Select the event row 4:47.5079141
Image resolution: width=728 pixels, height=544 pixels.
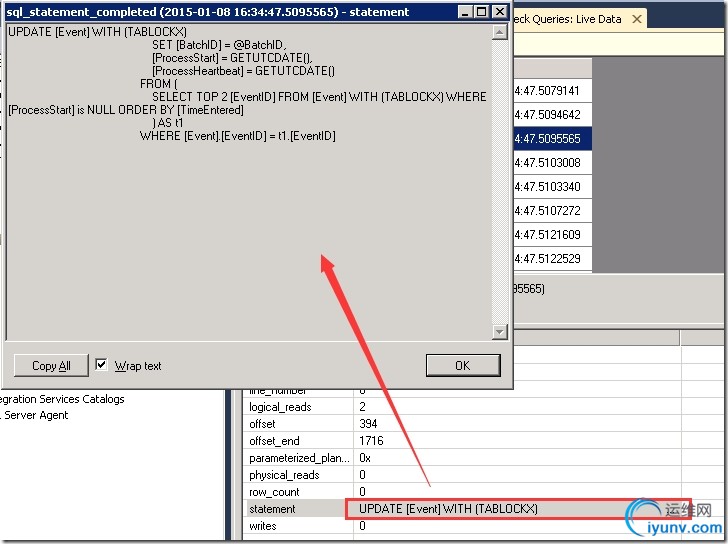tap(552, 91)
